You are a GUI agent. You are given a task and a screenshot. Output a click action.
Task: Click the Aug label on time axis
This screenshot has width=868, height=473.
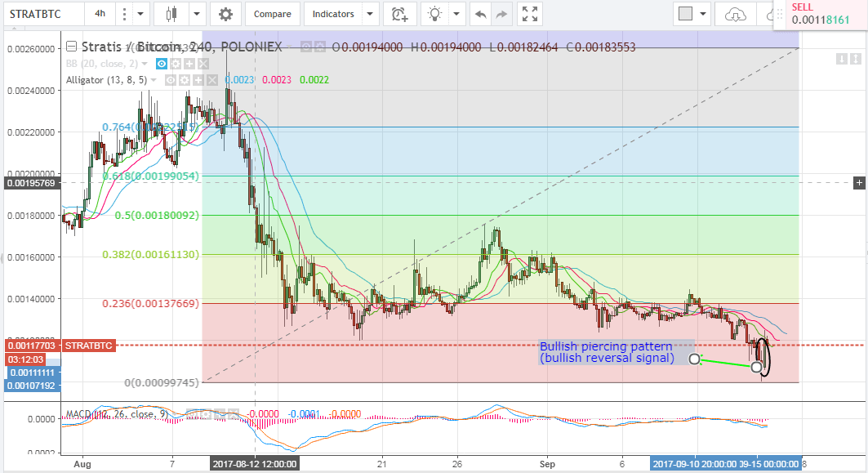click(82, 464)
